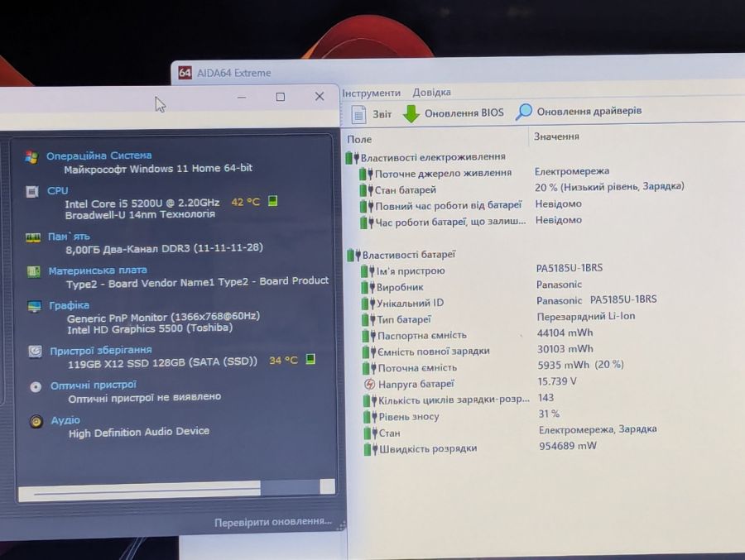Click the value 15.739 V
This screenshot has width=745, height=560.
point(557,381)
